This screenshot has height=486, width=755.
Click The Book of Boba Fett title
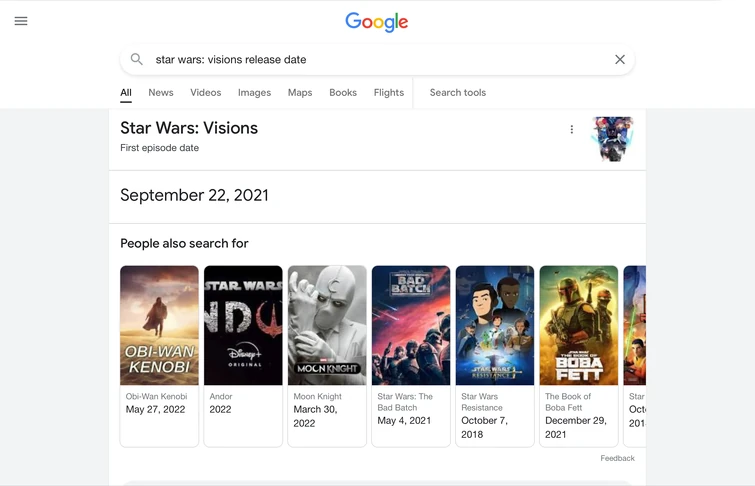(x=568, y=402)
